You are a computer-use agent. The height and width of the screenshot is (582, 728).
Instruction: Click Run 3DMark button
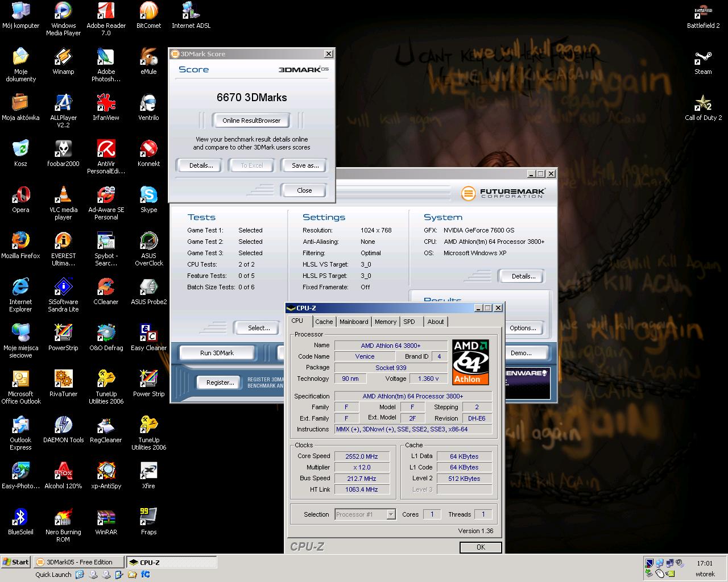click(x=217, y=353)
